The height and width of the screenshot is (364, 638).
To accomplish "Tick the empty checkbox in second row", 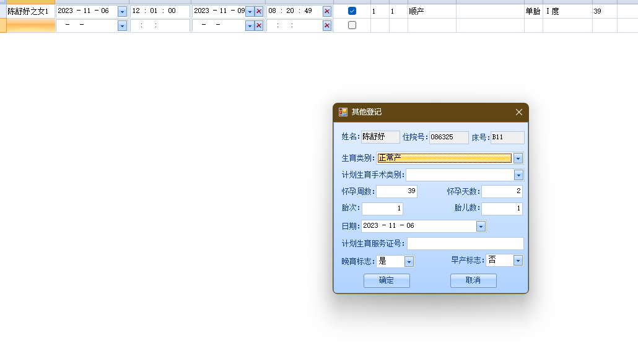I will pyautogui.click(x=352, y=25).
